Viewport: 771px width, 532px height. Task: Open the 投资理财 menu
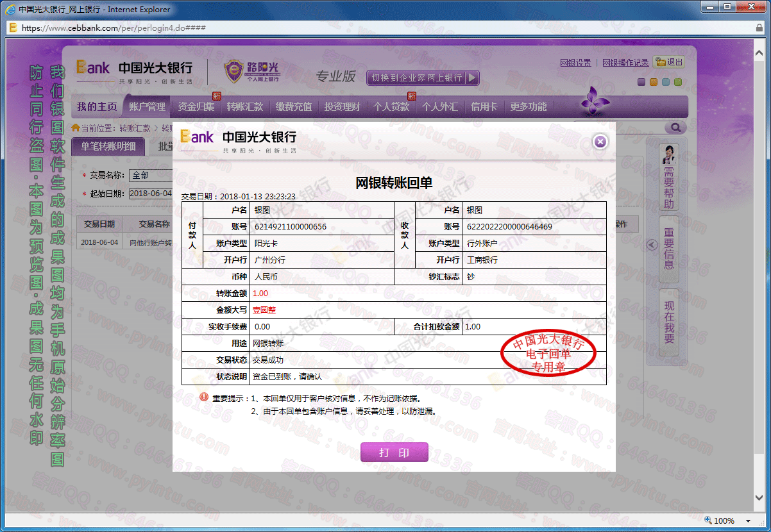tap(343, 106)
